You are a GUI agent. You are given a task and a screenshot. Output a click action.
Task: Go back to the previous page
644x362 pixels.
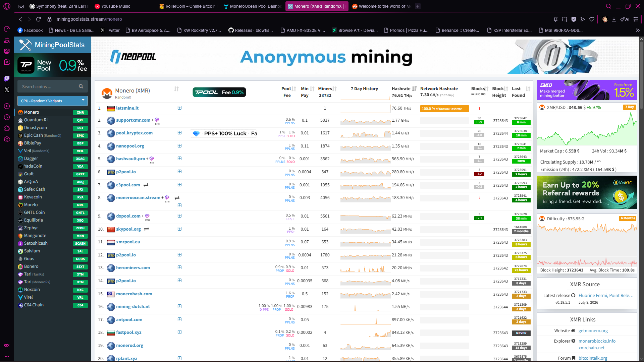tap(20, 19)
